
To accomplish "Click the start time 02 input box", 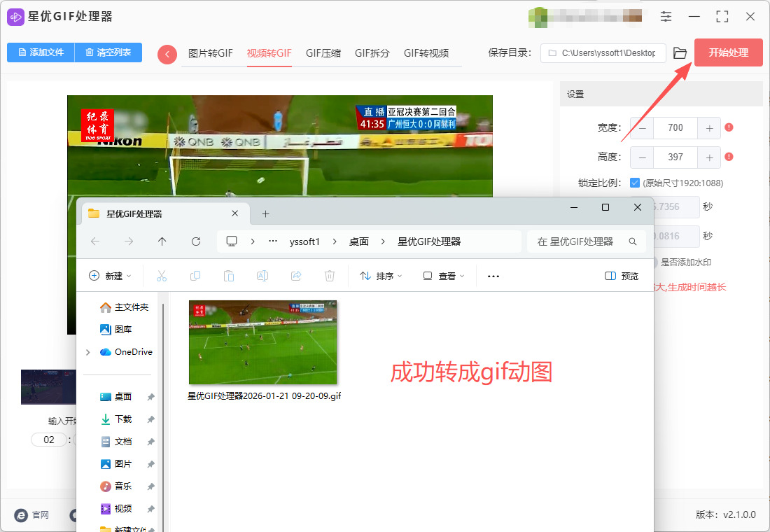I will (48, 440).
